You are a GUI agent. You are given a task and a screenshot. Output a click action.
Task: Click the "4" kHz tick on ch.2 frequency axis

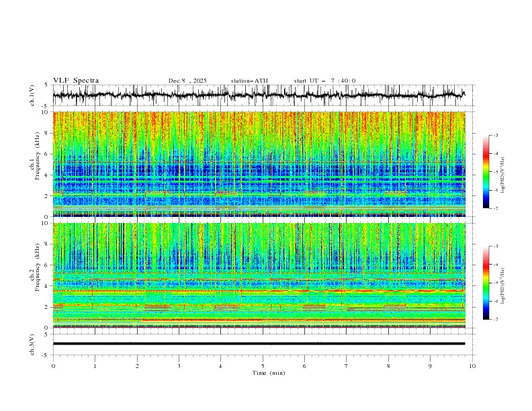click(47, 286)
